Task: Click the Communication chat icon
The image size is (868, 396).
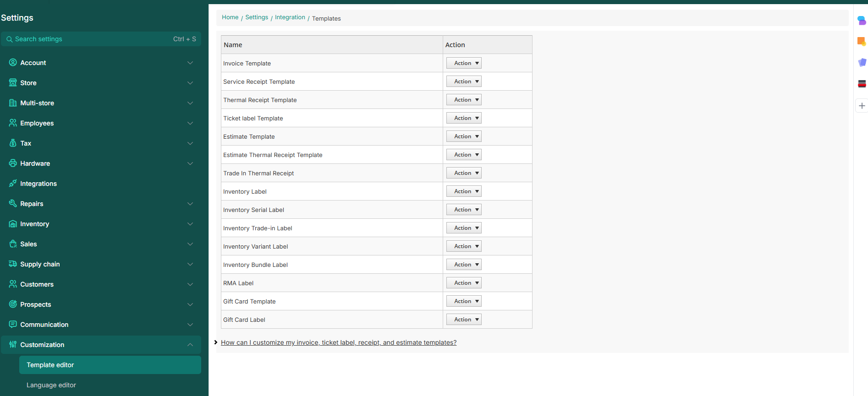Action: click(13, 324)
